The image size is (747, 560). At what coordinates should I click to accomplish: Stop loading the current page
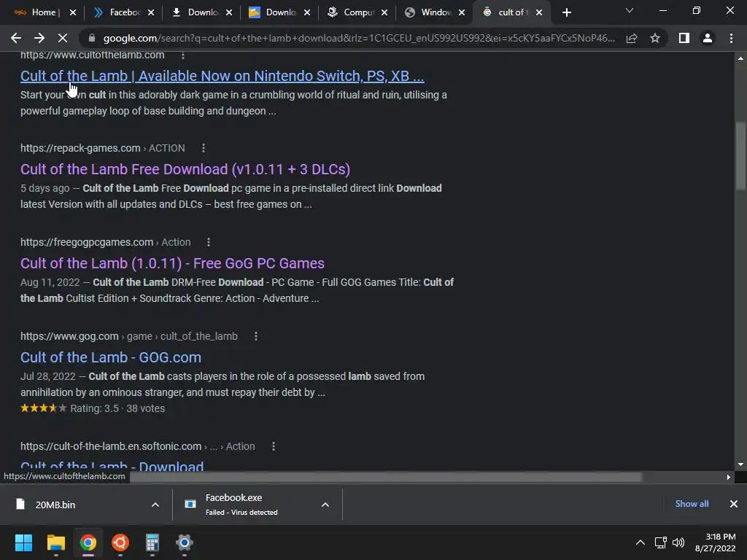(x=63, y=38)
